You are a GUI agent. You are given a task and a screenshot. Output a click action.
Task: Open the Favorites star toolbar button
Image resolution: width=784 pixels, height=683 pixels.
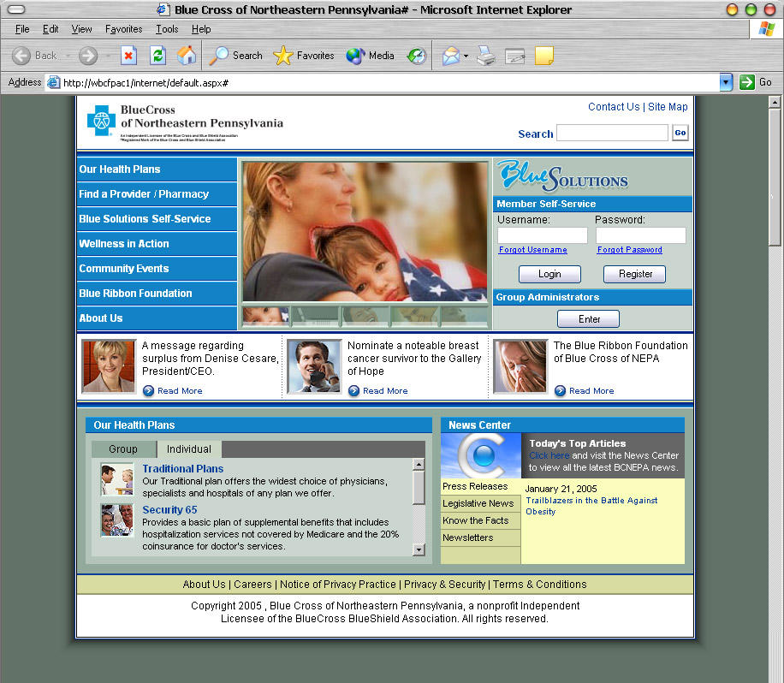click(x=304, y=56)
